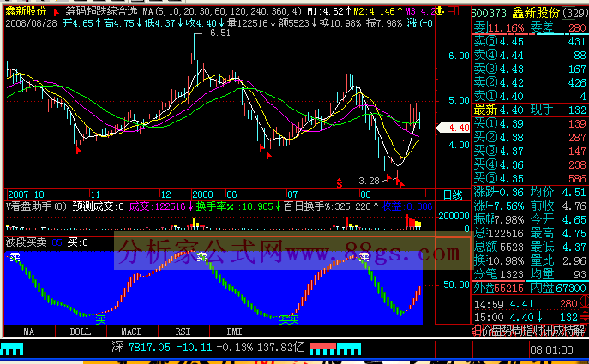Click the 筹码超跌综合选 indicator name
Screen dimensions: 589x364
pyautogui.click(x=102, y=12)
